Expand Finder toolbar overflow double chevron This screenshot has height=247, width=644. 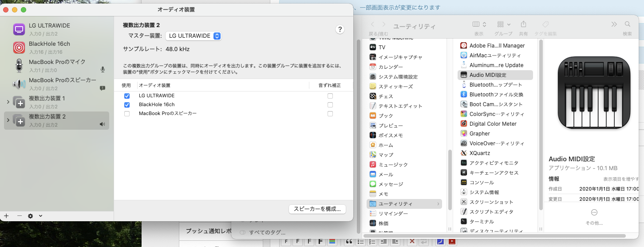coord(614,24)
